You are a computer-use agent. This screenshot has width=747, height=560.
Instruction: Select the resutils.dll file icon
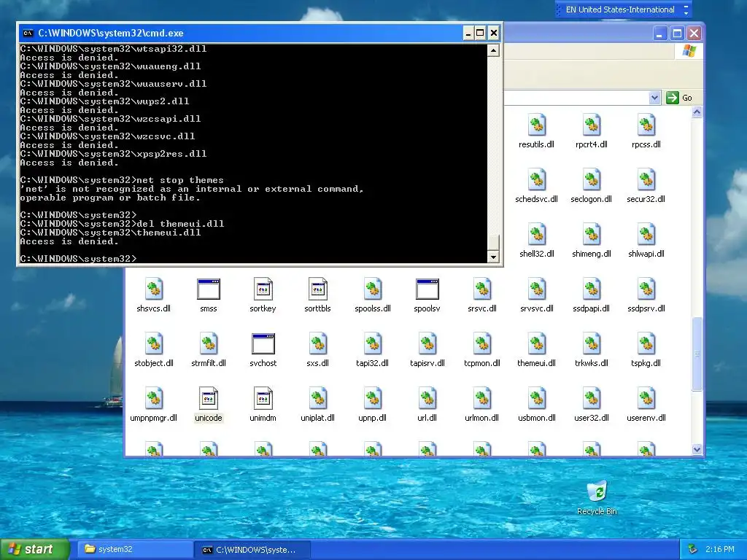click(x=536, y=125)
